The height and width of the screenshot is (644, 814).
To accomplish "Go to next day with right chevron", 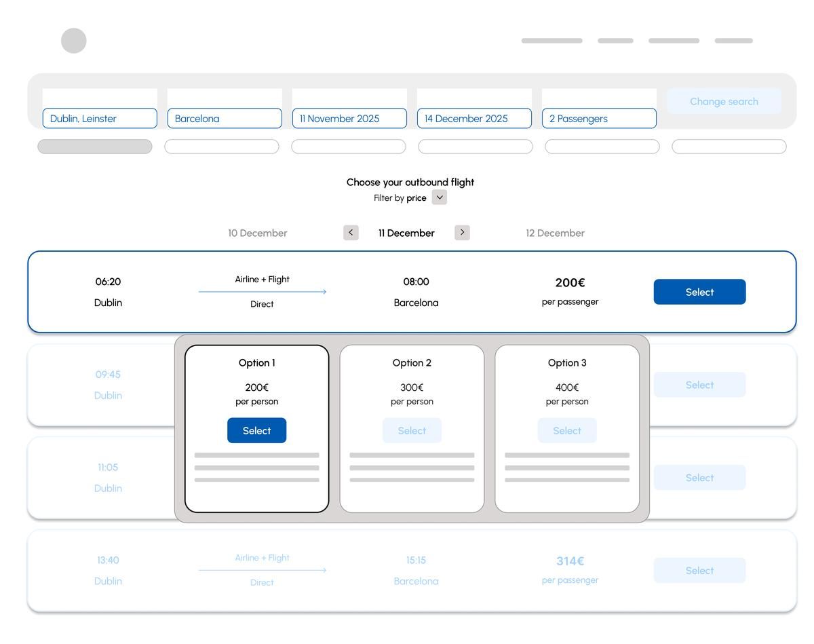I will point(462,233).
